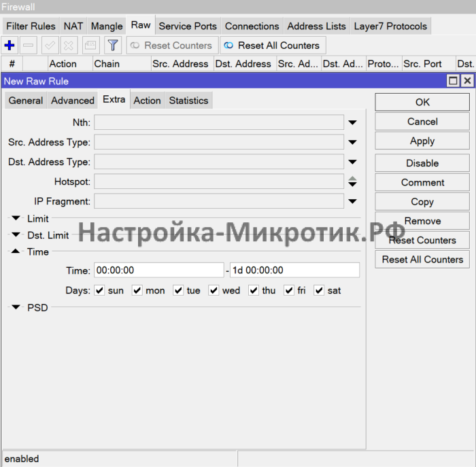Disable the sat day checkbox

319,290
